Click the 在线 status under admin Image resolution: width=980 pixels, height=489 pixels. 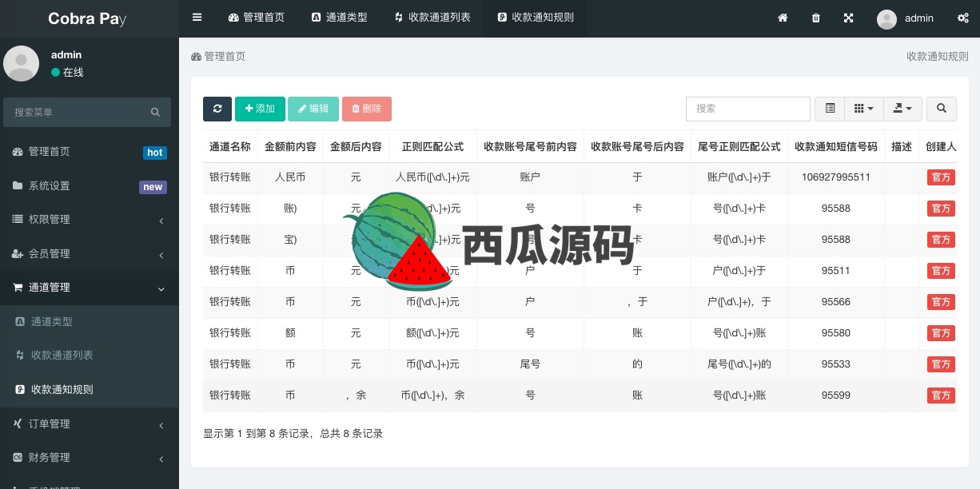coord(68,73)
